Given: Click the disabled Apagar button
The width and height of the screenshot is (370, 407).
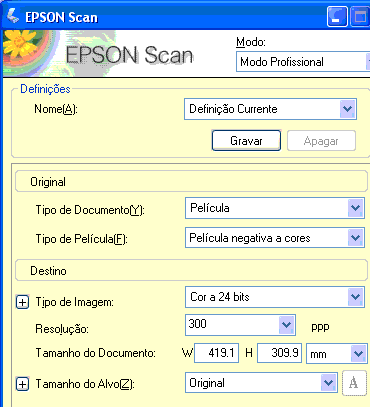Looking at the screenshot, I should [x=321, y=141].
